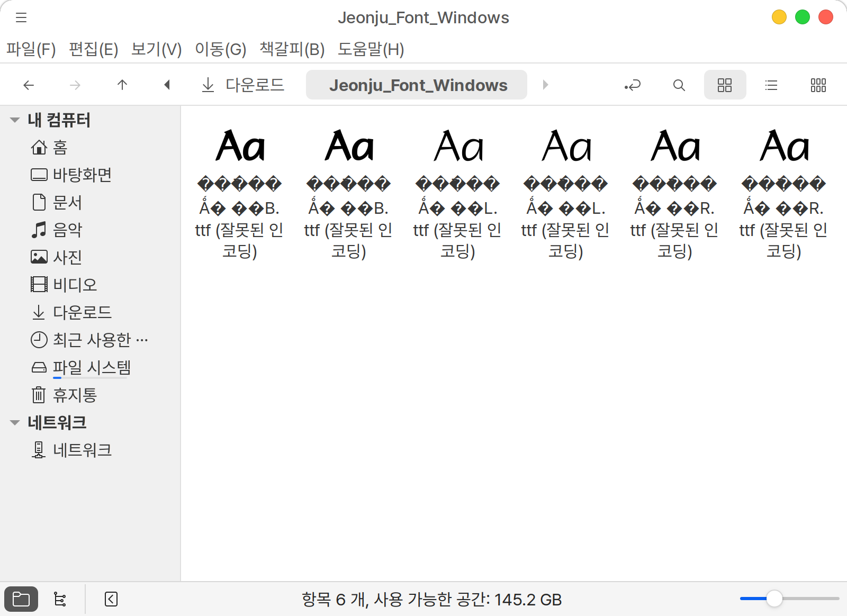Screen dimensions: 847x616
Task: Open 최근 사용한 in sidebar
Action: (x=90, y=340)
